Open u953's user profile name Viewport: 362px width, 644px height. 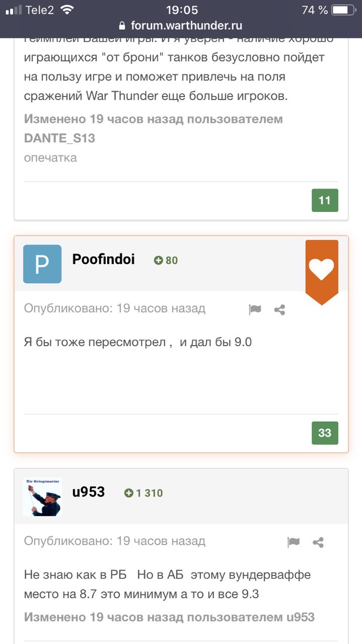point(89,492)
